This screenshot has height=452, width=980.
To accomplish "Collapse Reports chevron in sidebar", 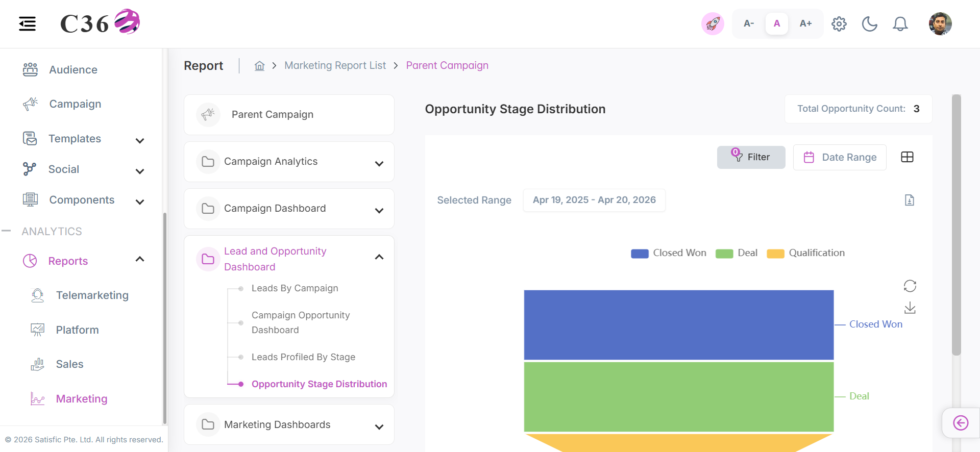I will [140, 259].
